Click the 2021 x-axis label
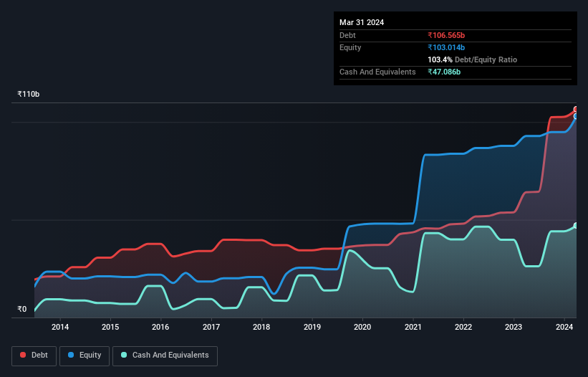The width and height of the screenshot is (588, 377). pos(413,327)
